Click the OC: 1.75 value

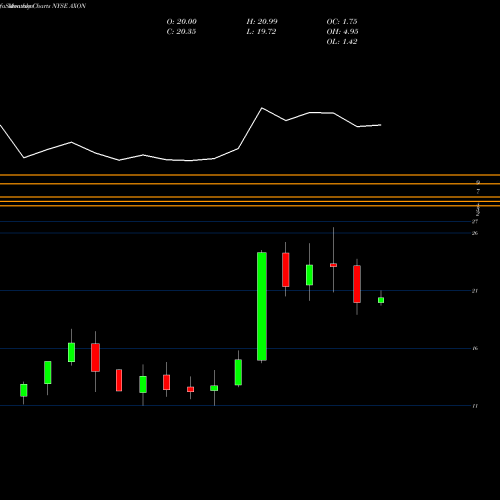(342, 22)
